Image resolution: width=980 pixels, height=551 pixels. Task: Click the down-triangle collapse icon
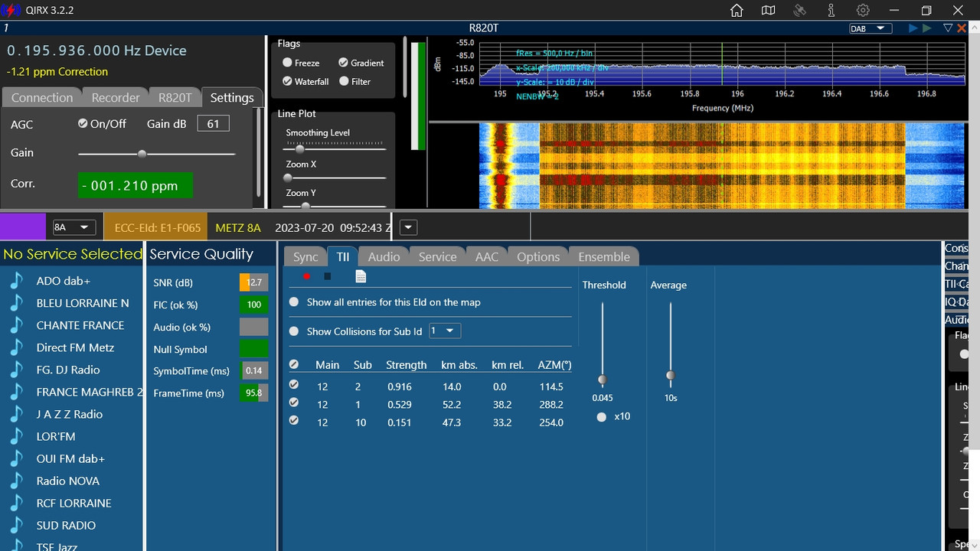[x=948, y=28]
